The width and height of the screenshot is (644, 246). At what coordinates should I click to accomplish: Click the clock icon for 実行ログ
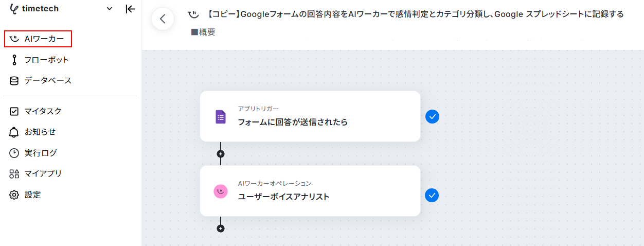tap(14, 153)
